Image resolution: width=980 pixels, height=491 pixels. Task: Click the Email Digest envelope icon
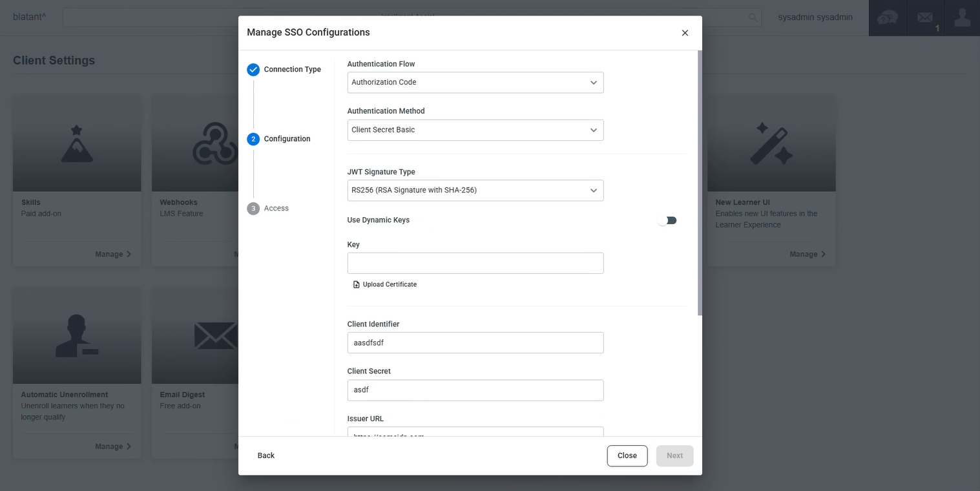click(x=216, y=336)
